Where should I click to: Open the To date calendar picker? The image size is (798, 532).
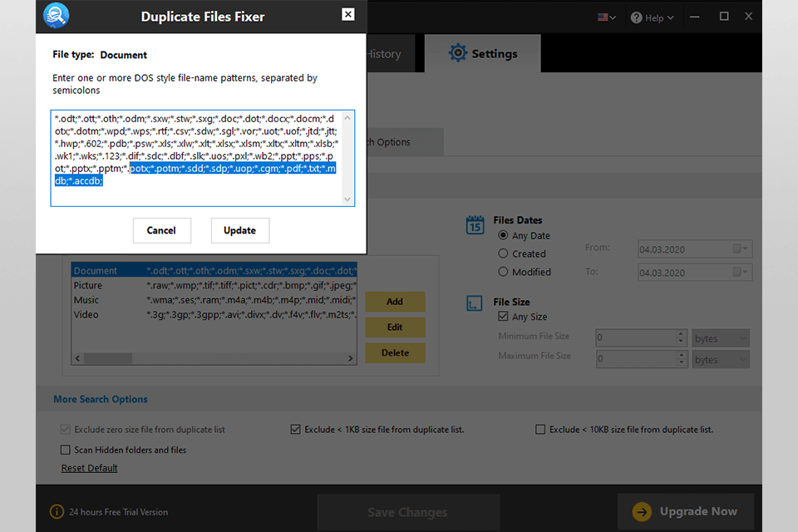coord(740,273)
